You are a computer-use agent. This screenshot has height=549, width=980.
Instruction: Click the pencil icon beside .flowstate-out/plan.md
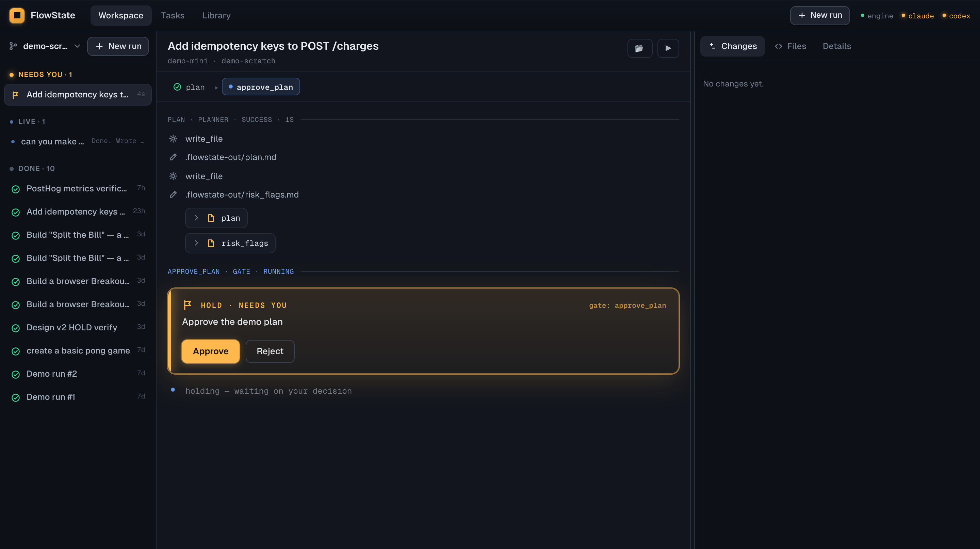click(x=173, y=157)
